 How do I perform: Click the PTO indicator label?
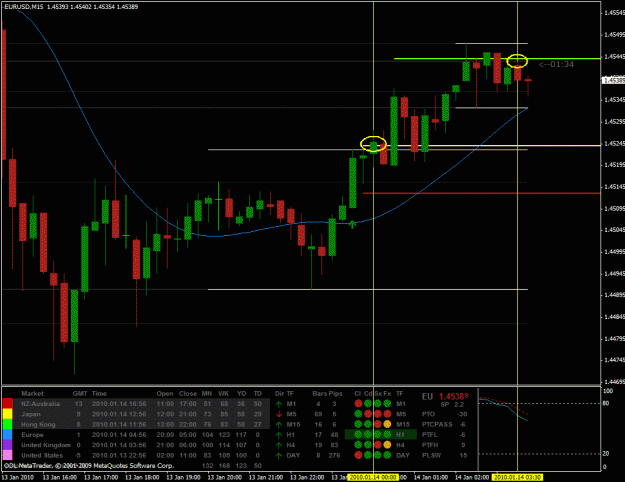click(x=430, y=414)
